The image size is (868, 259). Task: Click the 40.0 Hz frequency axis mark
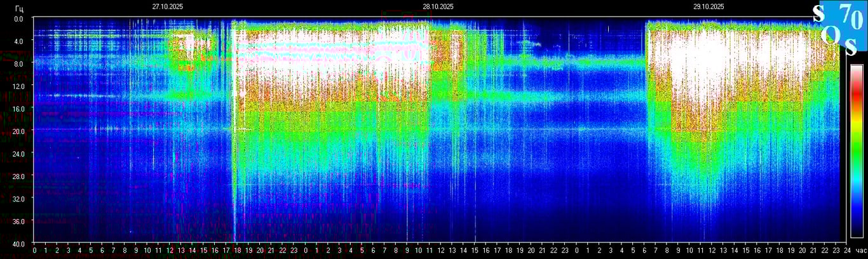[x=19, y=244]
